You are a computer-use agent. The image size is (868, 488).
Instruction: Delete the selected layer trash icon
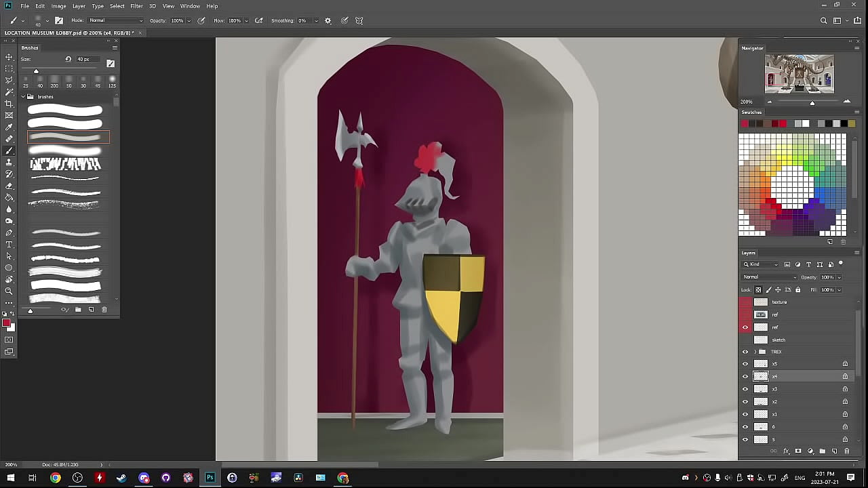click(x=846, y=451)
